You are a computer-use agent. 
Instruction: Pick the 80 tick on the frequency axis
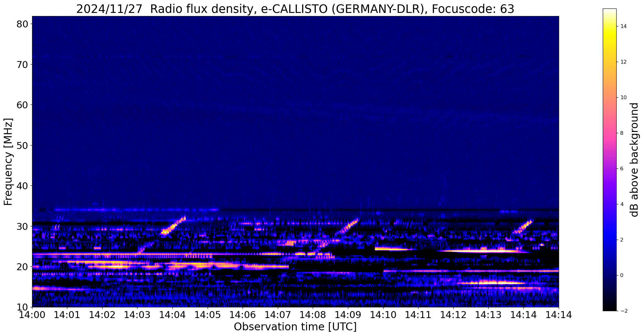tap(22, 24)
